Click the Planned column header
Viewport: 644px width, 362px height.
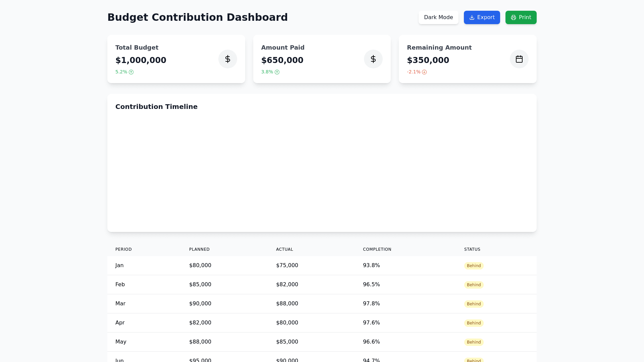pos(199,249)
